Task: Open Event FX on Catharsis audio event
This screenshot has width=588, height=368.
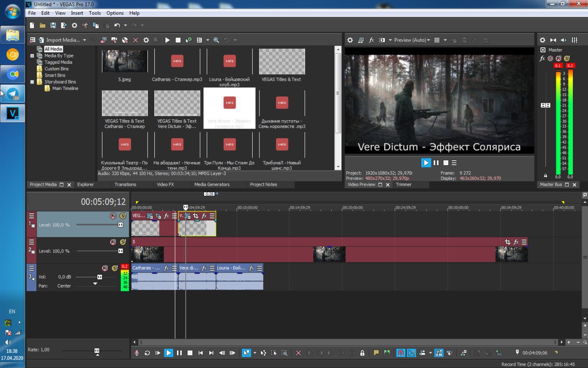Action: click(x=167, y=268)
